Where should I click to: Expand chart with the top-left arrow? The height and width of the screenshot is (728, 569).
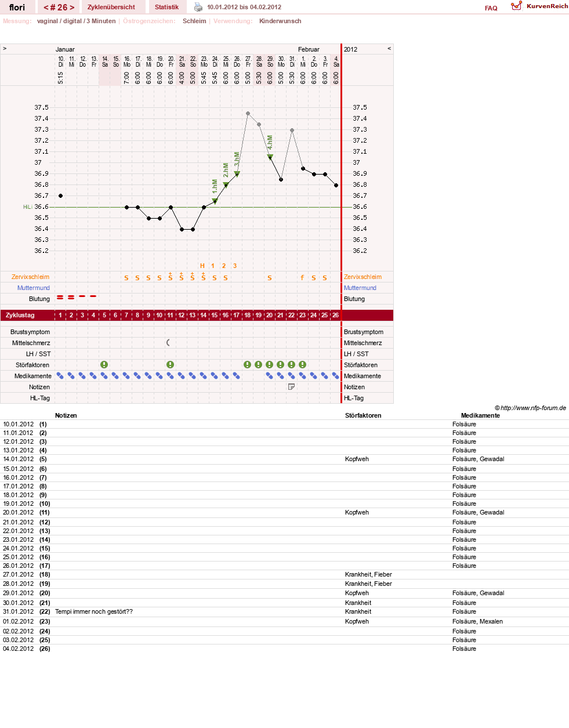point(5,49)
